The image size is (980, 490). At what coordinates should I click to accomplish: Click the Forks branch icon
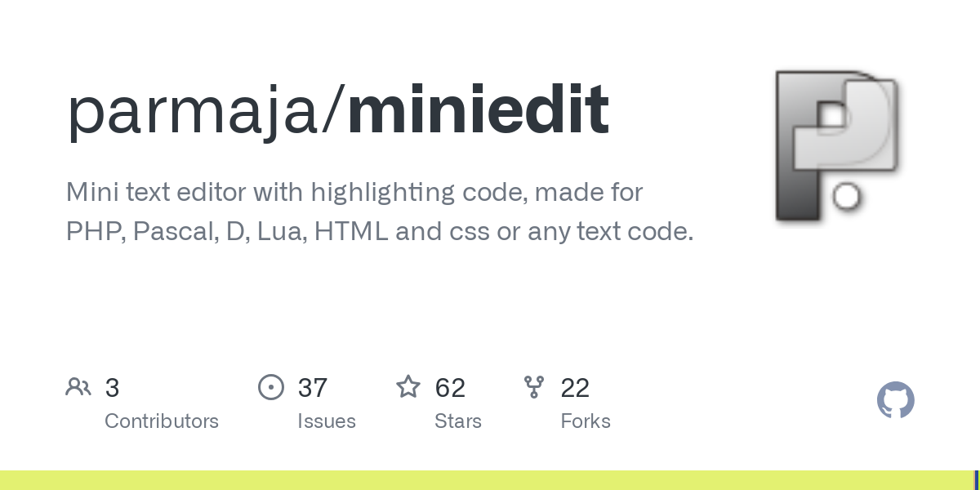point(534,387)
